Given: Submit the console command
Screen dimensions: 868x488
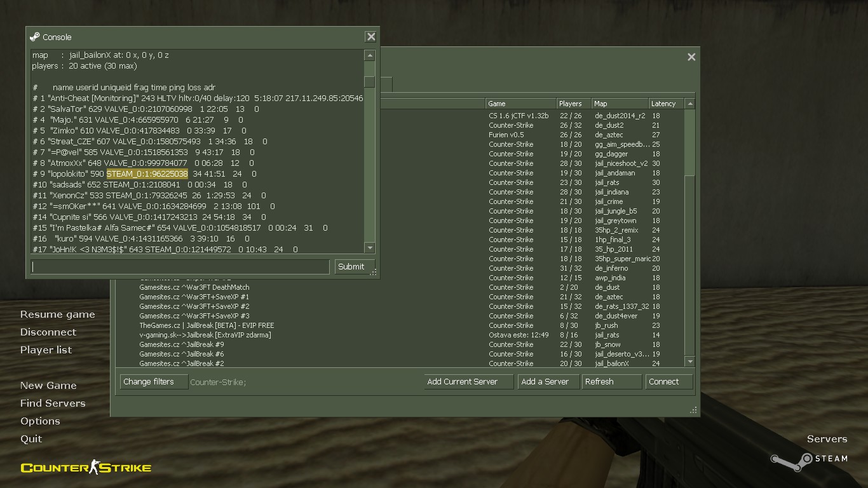Looking at the screenshot, I should (355, 267).
